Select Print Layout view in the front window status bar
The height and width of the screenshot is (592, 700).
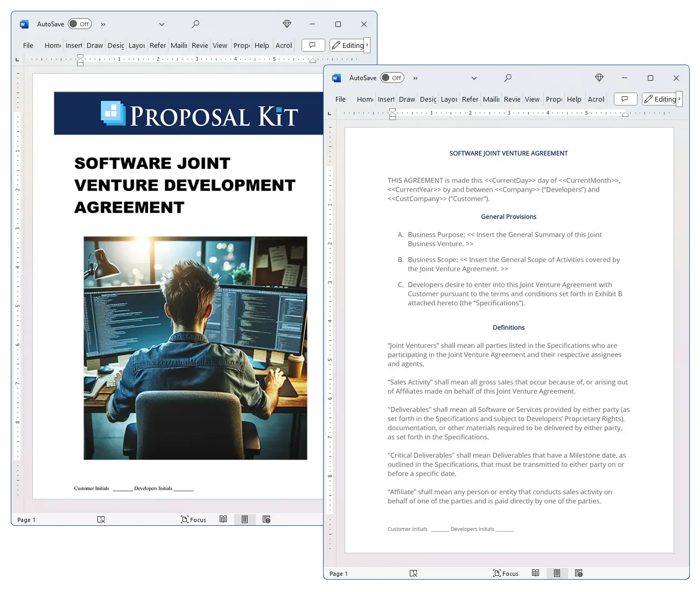tap(557, 573)
